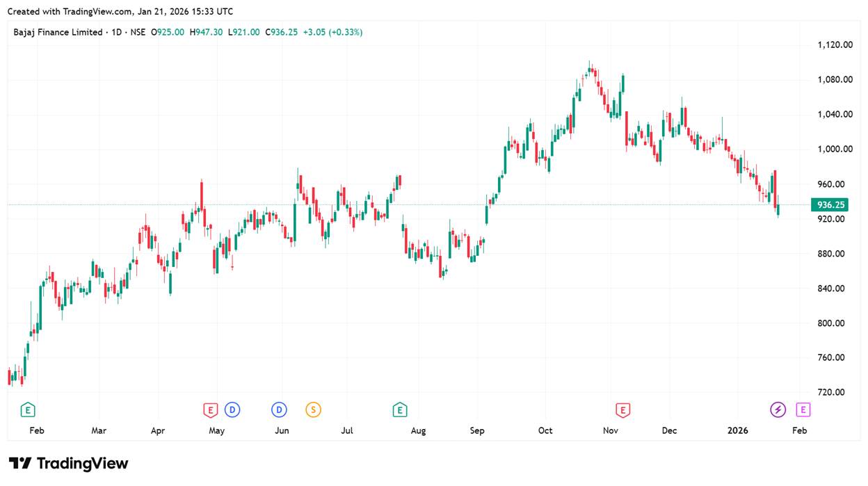
Task: Click the TradingView logo at bottom left
Action: point(68,464)
